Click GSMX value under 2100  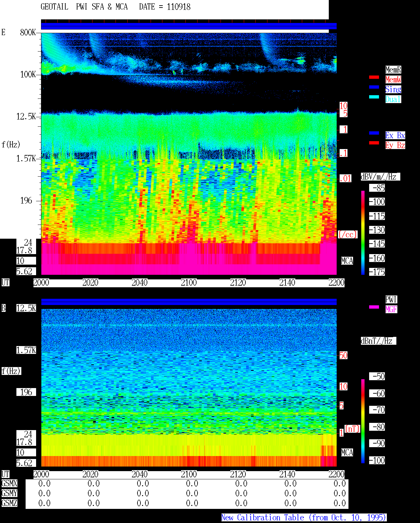(192, 483)
